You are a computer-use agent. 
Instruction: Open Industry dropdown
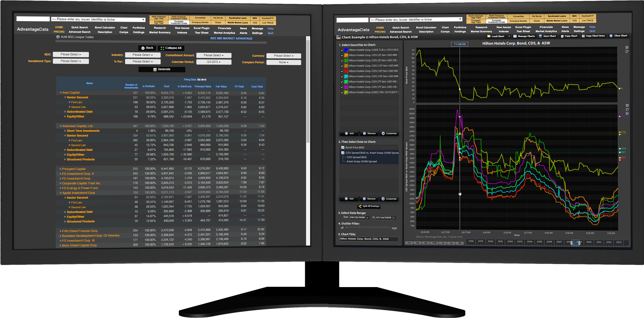tap(143, 55)
